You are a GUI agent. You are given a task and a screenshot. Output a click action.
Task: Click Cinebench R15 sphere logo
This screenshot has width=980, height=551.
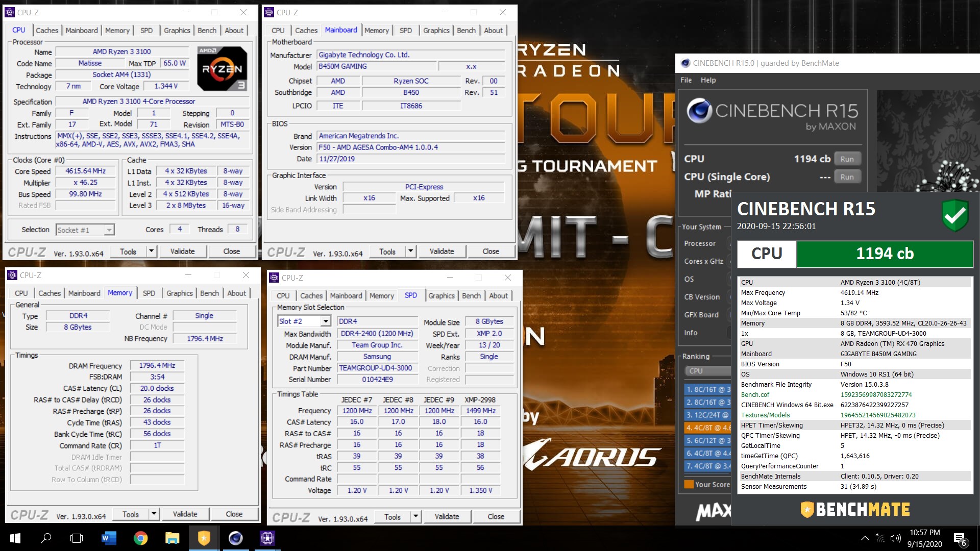click(699, 111)
